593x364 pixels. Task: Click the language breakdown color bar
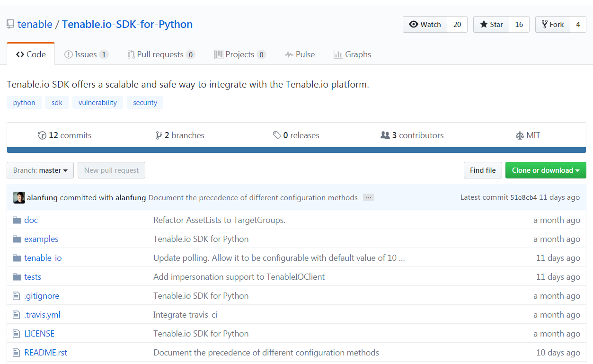point(296,151)
